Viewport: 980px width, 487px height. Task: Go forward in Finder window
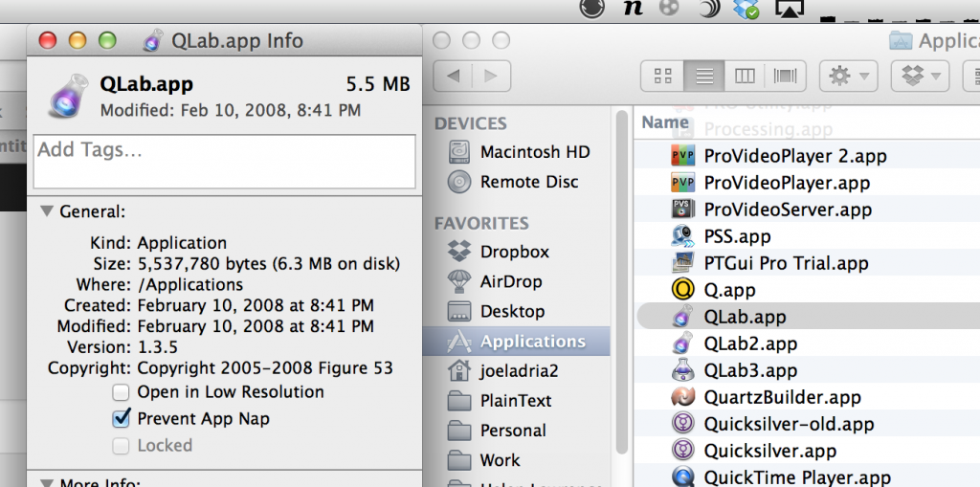[491, 77]
